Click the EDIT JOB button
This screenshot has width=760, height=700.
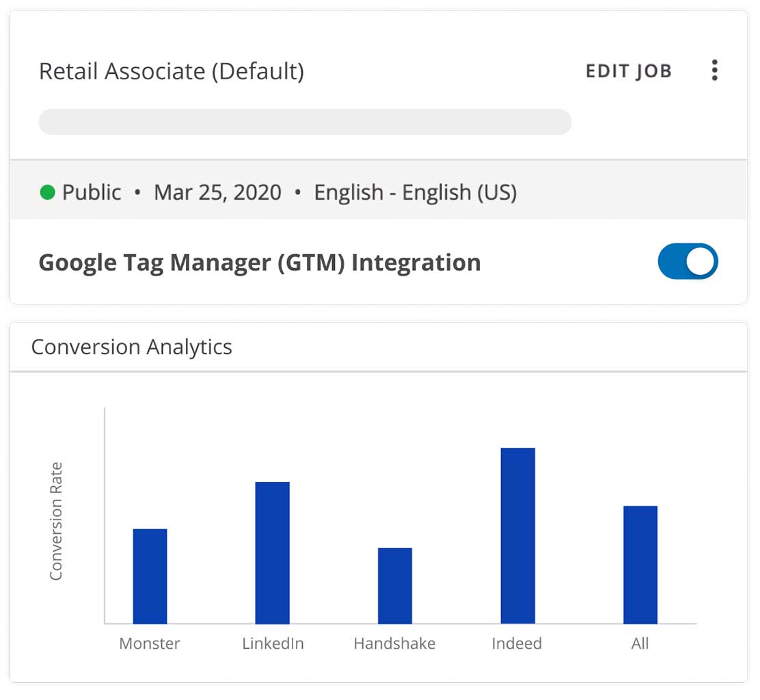[628, 71]
